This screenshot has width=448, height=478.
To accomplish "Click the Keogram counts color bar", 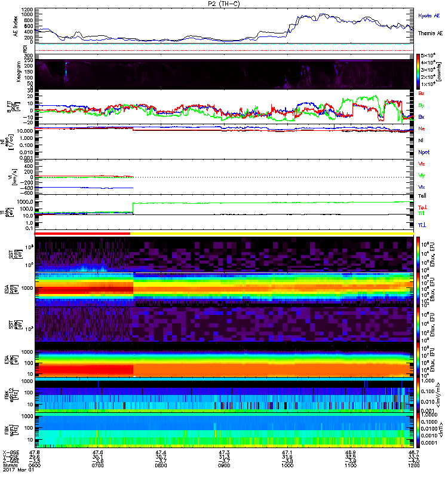I will (x=418, y=72).
